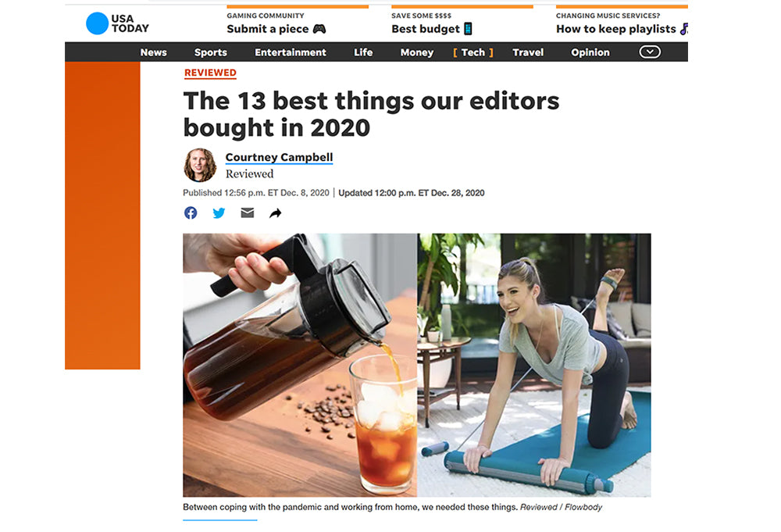This screenshot has height=532, width=781.
Task: Share article on Facebook icon
Action: [191, 213]
